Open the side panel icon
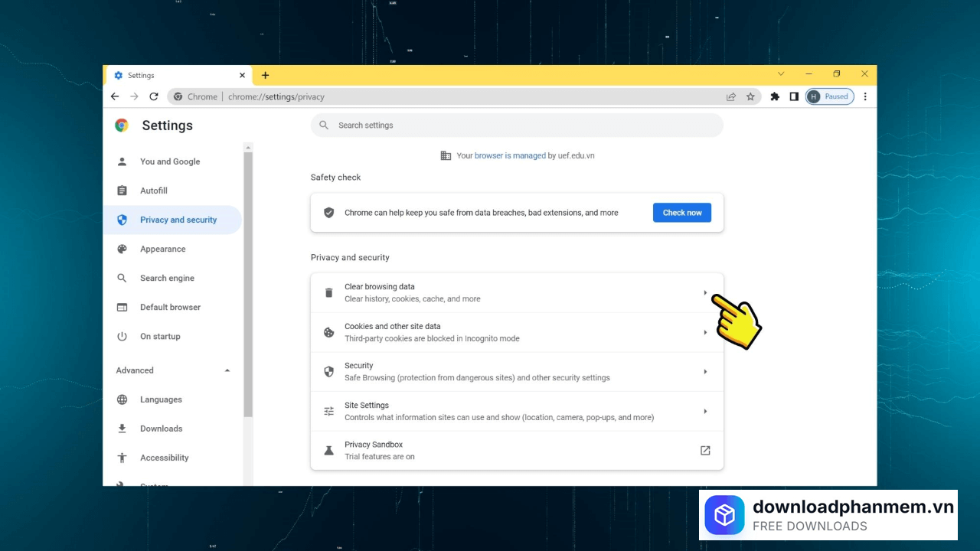 tap(794, 96)
